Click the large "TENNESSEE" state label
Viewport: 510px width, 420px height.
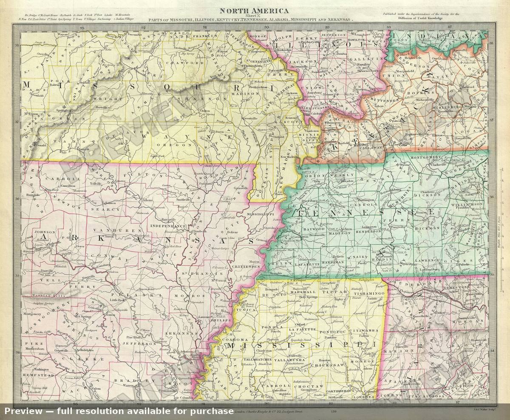(366, 212)
